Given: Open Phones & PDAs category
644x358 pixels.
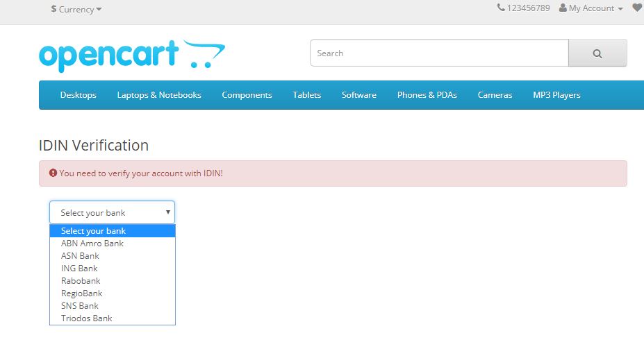Looking at the screenshot, I should click(x=427, y=95).
